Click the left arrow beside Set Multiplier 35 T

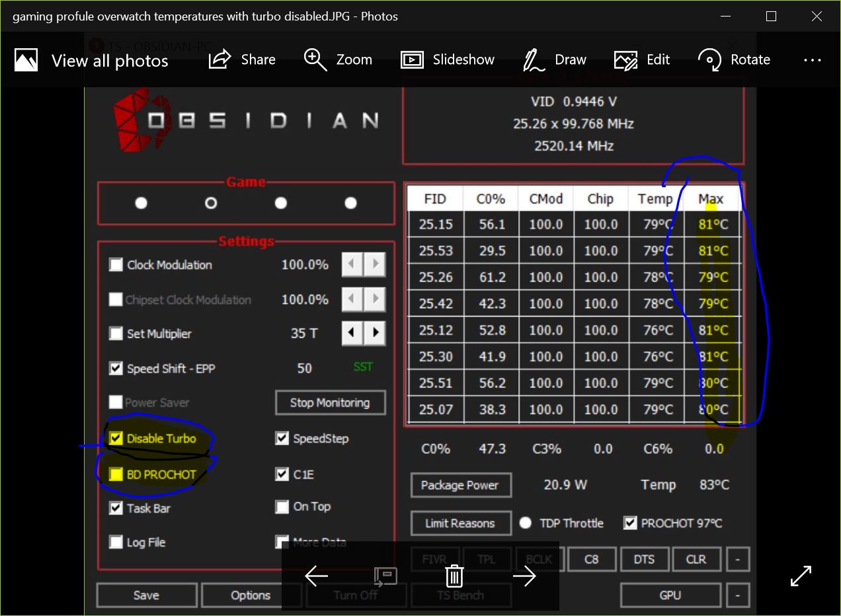352,333
